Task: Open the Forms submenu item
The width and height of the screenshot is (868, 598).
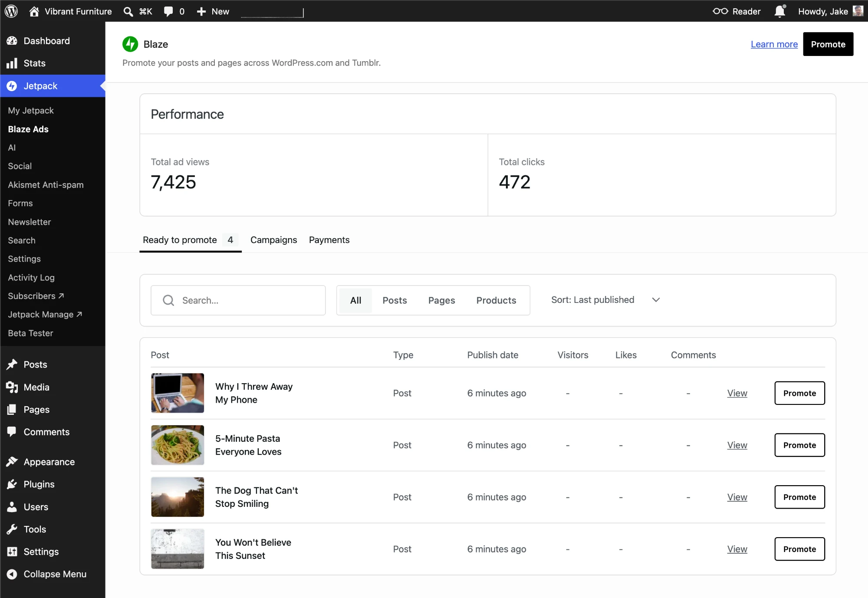Action: pos(20,204)
